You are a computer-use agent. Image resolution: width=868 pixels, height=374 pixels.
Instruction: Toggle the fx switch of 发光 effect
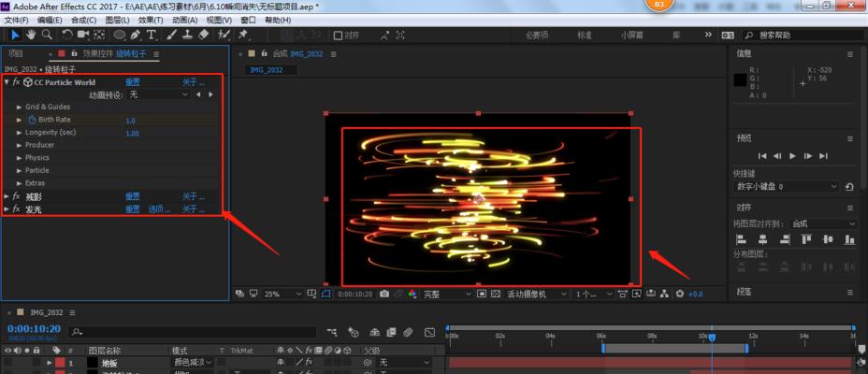tap(17, 209)
